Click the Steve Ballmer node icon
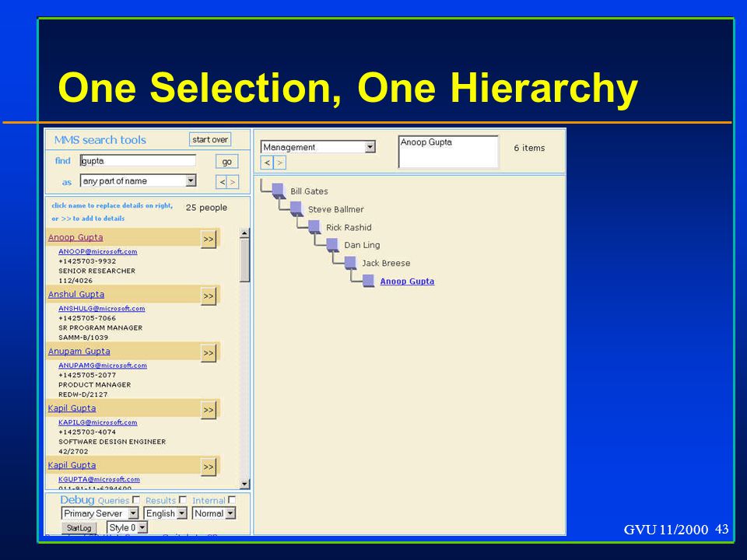747x560 pixels. pos(296,208)
